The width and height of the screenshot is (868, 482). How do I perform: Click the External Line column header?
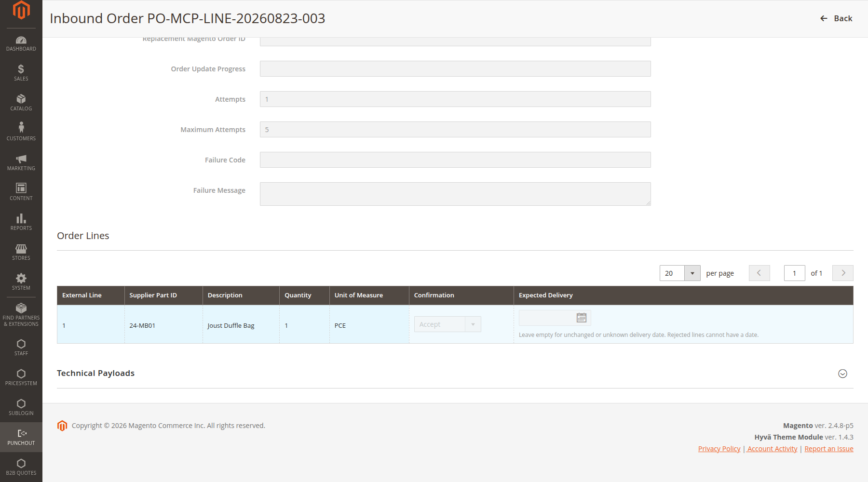pyautogui.click(x=91, y=295)
